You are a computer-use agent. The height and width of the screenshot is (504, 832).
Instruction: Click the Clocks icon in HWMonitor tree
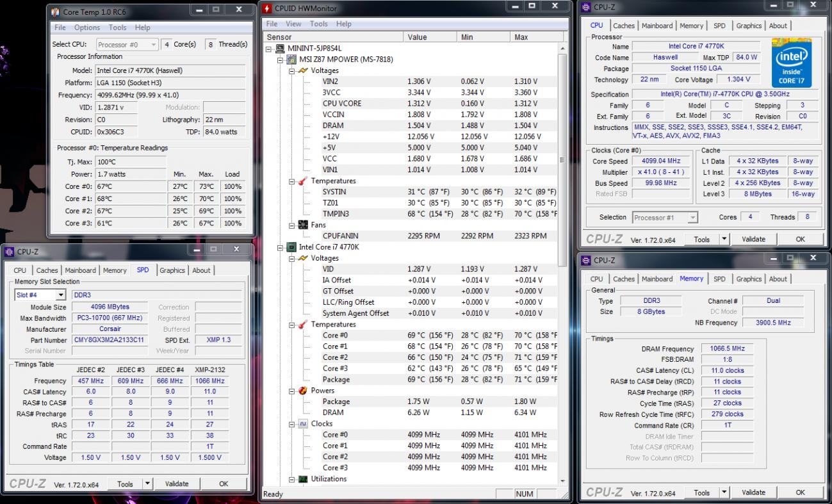click(x=303, y=424)
